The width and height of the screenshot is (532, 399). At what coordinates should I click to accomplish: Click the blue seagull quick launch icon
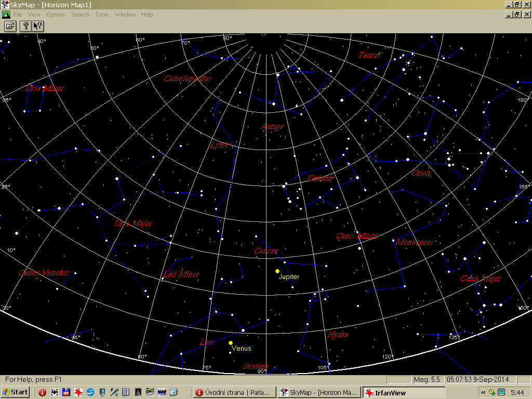[90, 392]
